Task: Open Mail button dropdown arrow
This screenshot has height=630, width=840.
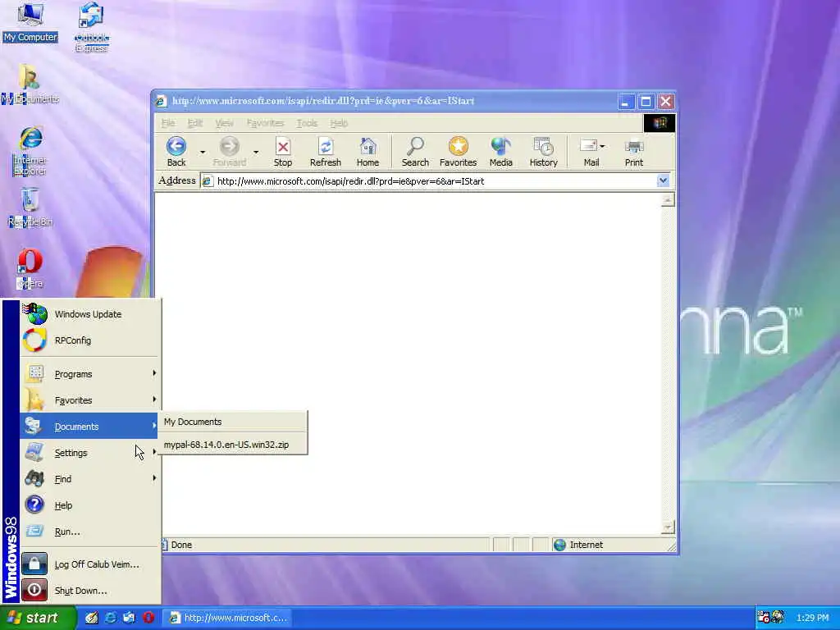Action: click(x=603, y=146)
